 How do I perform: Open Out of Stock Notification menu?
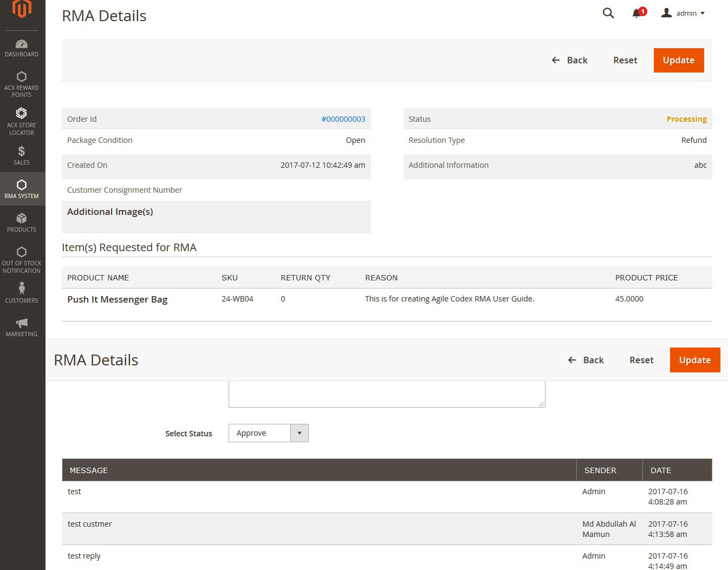point(22,259)
